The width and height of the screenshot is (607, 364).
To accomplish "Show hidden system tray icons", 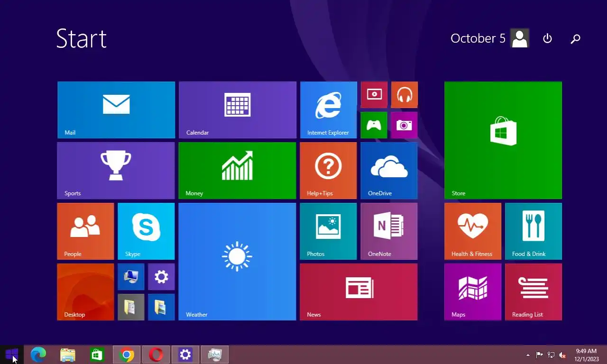I will pos(528,355).
